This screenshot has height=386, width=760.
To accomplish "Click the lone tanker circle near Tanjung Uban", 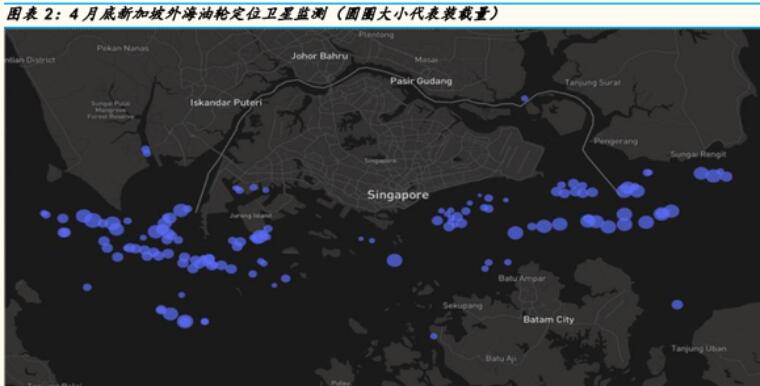I will point(677,305).
